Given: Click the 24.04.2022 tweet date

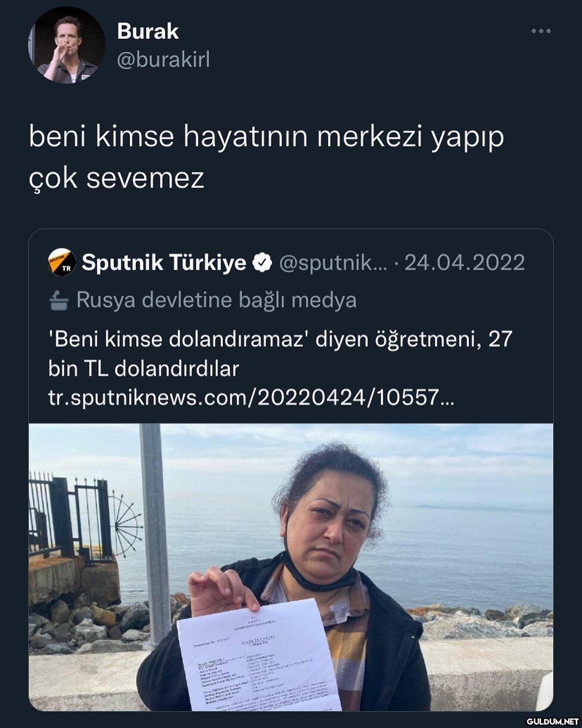Looking at the screenshot, I should [x=465, y=262].
